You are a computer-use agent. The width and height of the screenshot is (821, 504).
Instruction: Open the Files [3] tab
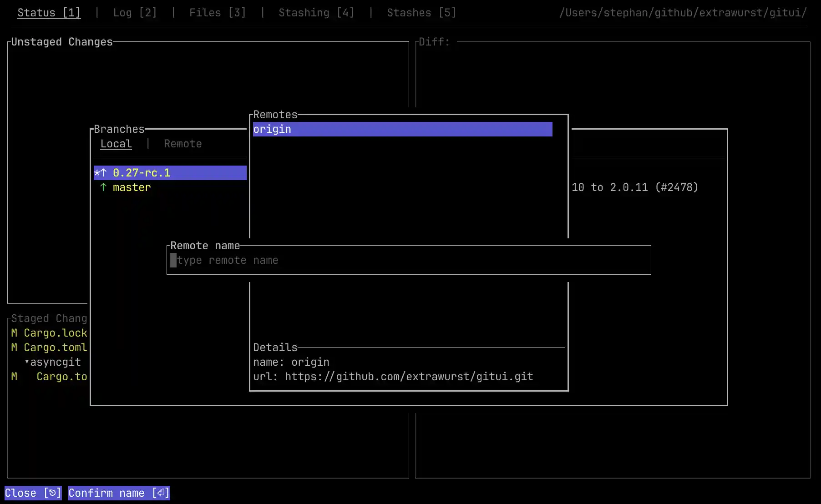[x=218, y=13]
